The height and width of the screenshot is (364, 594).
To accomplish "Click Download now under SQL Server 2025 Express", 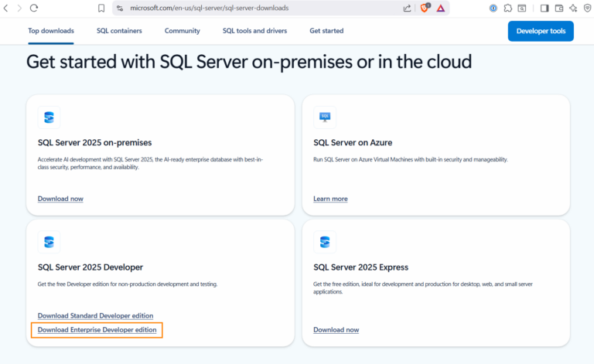I will click(x=336, y=330).
